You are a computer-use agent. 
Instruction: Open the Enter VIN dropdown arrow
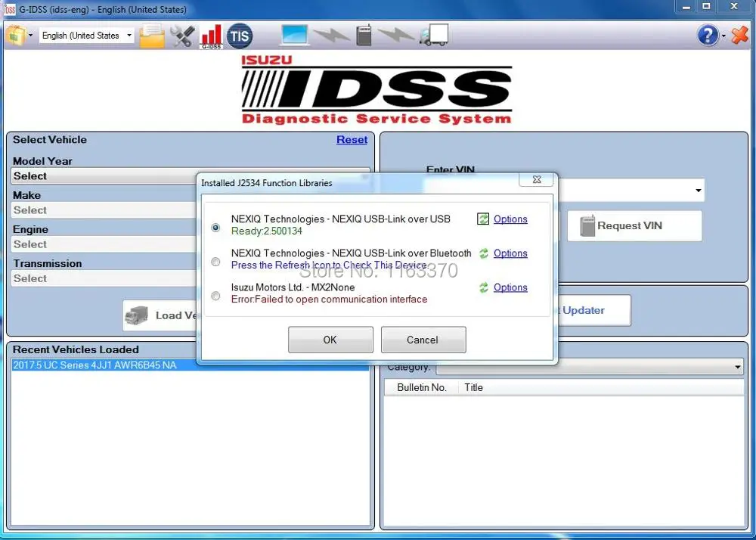point(698,190)
